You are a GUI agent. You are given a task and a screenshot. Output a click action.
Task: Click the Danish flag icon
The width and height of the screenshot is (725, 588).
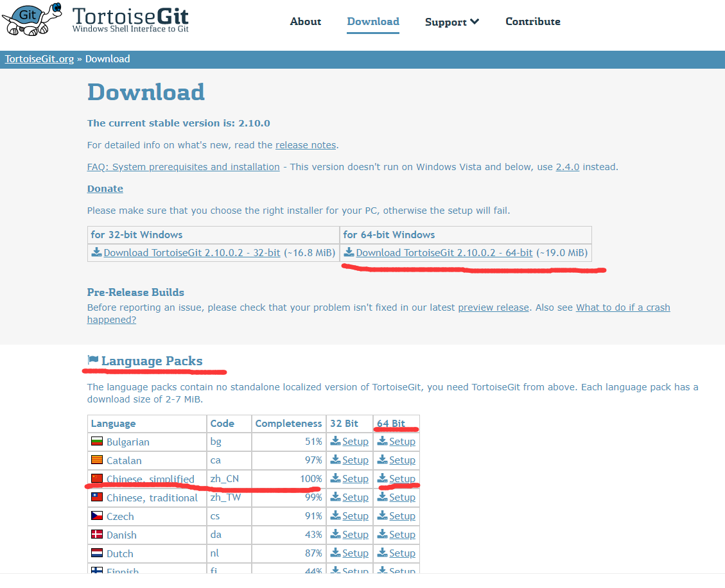click(96, 534)
